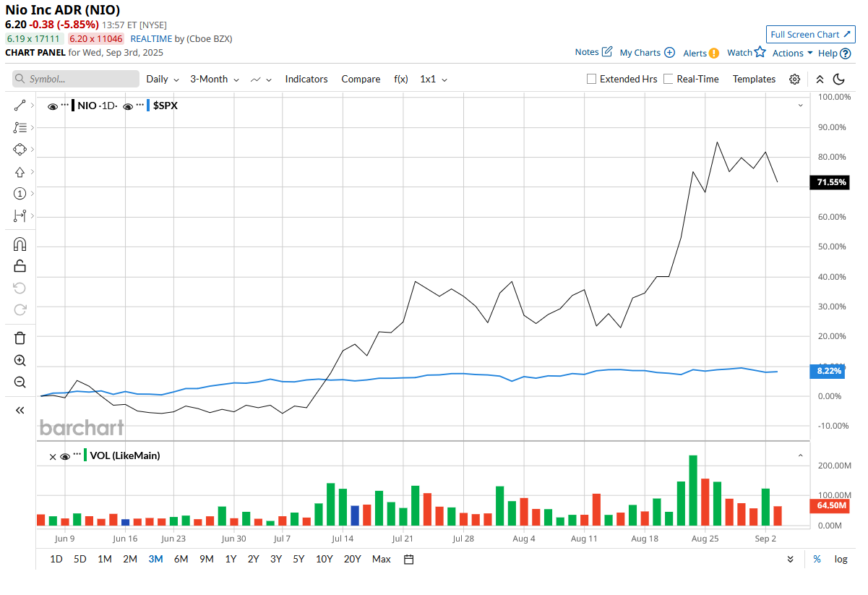This screenshot has height=595, width=868.
Task: Open the Help question mark icon
Action: click(x=845, y=53)
